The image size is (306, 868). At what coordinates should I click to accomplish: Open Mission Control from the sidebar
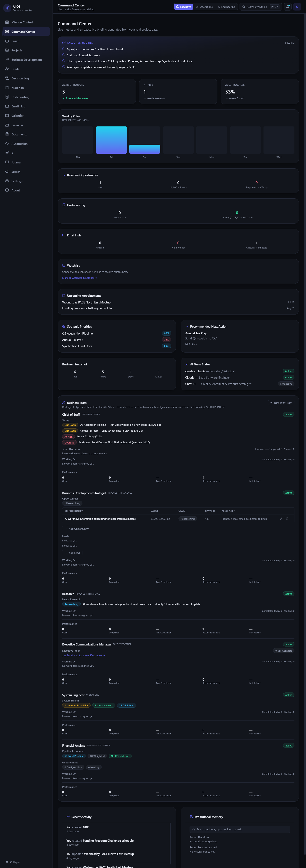(x=26, y=22)
